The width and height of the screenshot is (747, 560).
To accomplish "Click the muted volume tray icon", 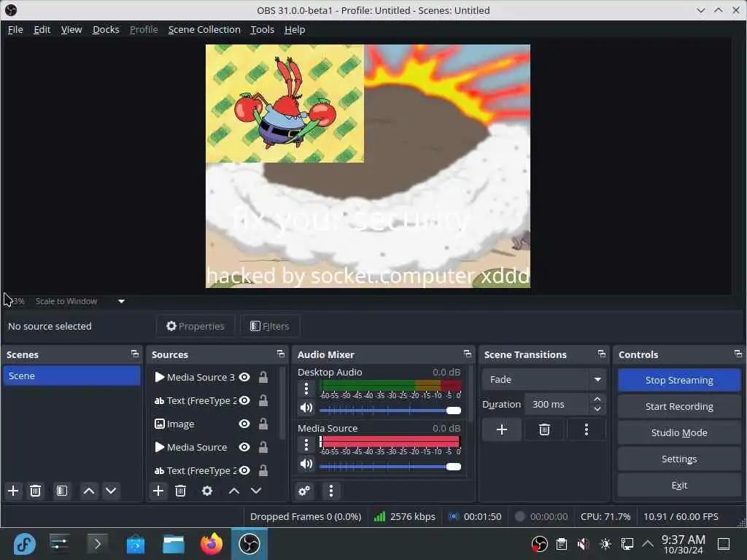I will tap(583, 544).
